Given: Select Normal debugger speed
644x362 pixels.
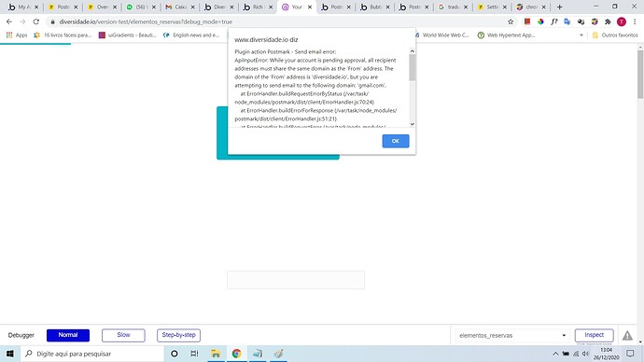Looking at the screenshot, I should 68,335.
